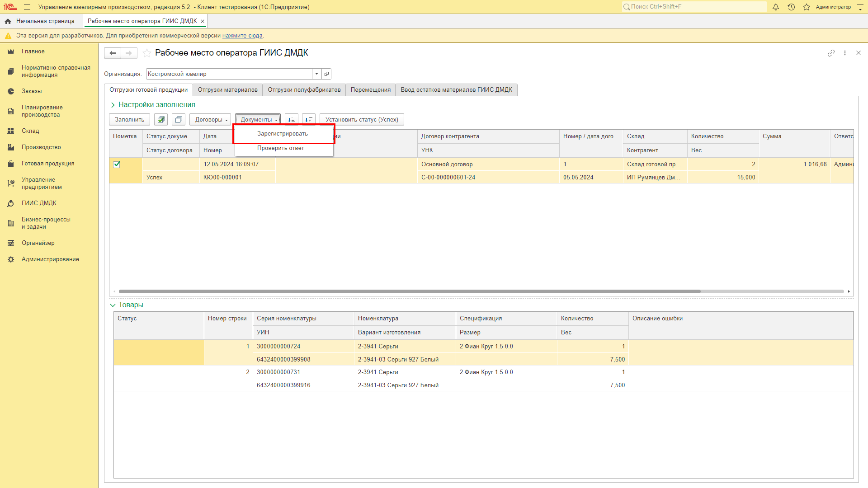
Task: Click the Организация input field
Action: pos(229,74)
